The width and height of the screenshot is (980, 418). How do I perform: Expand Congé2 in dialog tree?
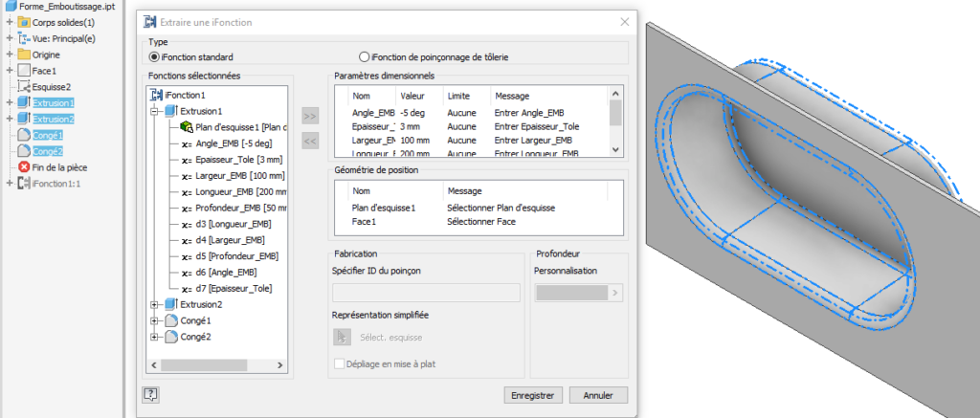click(154, 338)
